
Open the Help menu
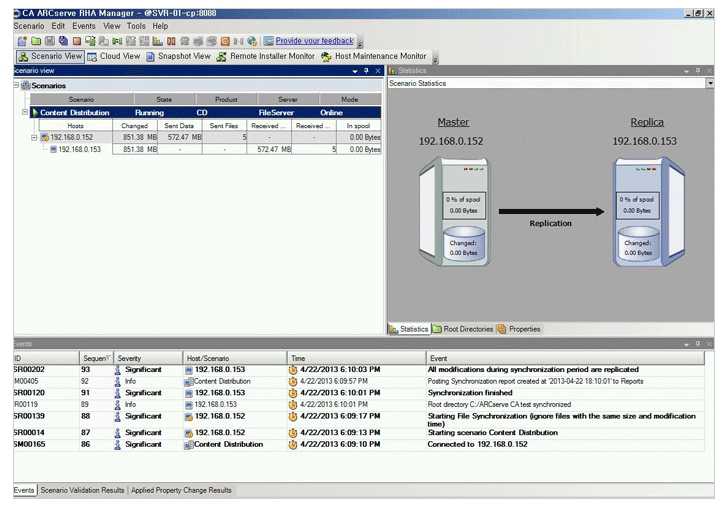coord(160,26)
